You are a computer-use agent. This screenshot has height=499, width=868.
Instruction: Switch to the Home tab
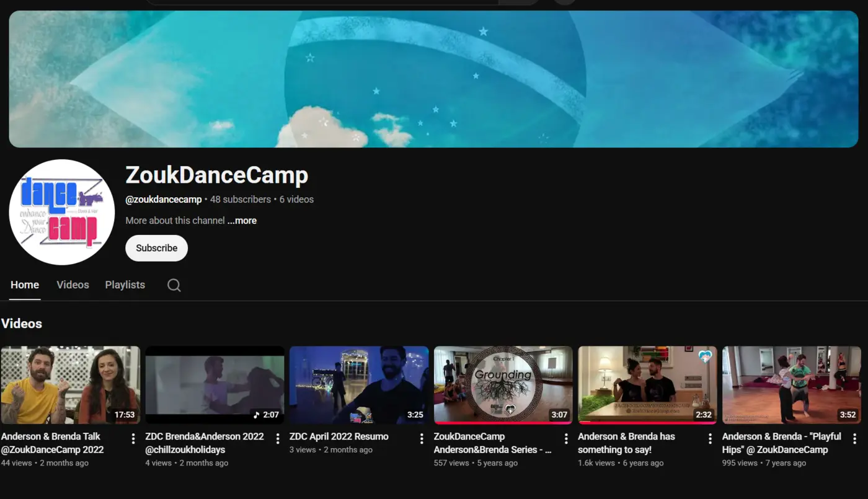tap(25, 285)
